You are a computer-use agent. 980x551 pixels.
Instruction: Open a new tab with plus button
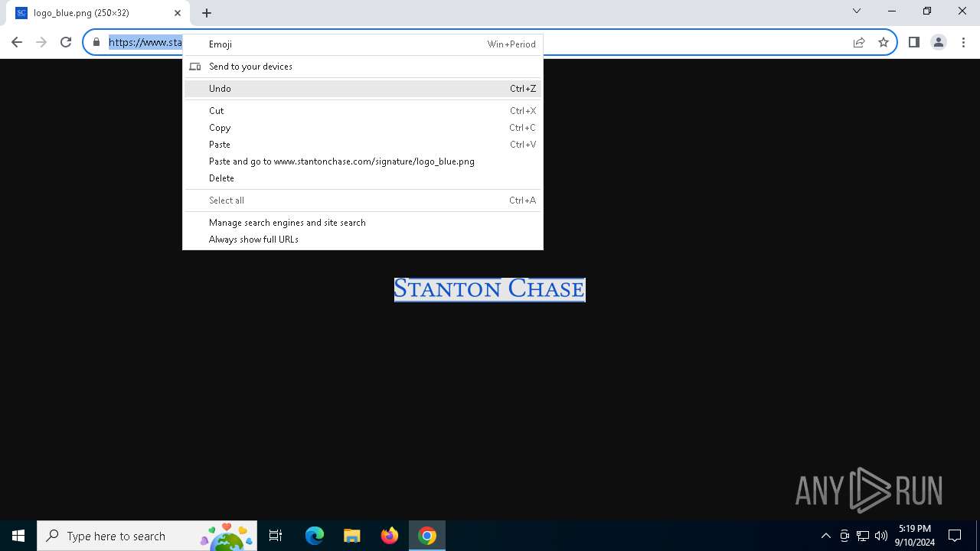(x=207, y=13)
